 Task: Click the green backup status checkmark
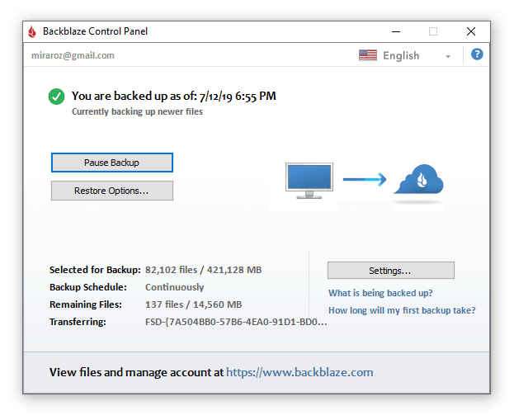56,97
